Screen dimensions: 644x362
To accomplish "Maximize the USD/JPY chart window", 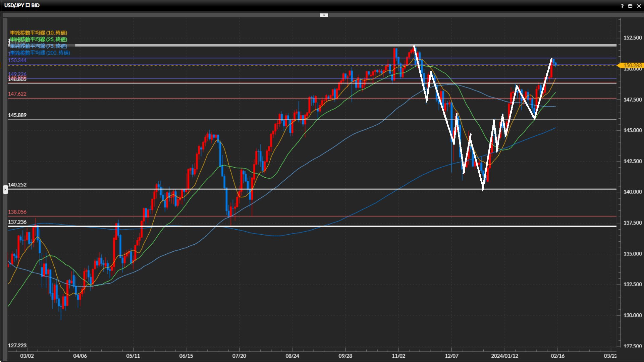I will click(x=630, y=6).
